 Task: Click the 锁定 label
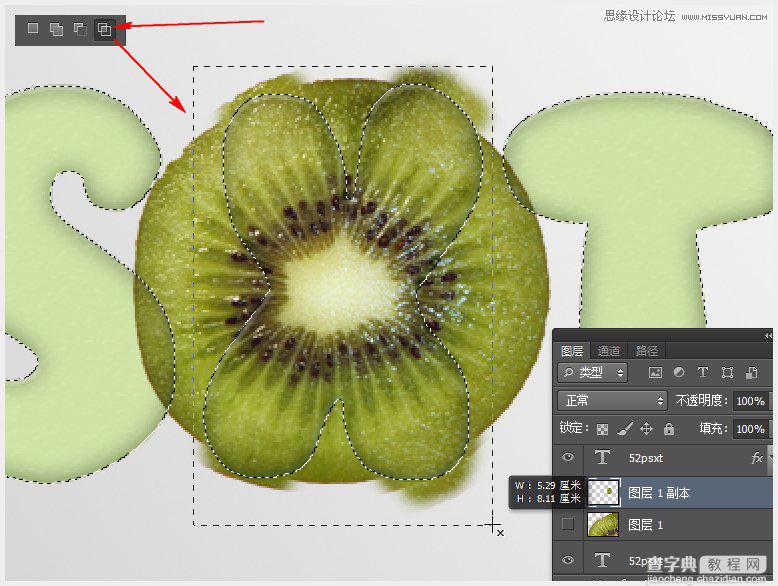coord(574,428)
